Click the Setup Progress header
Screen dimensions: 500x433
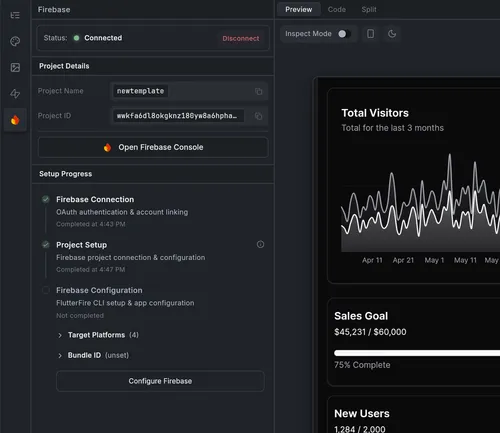pyautogui.click(x=65, y=174)
